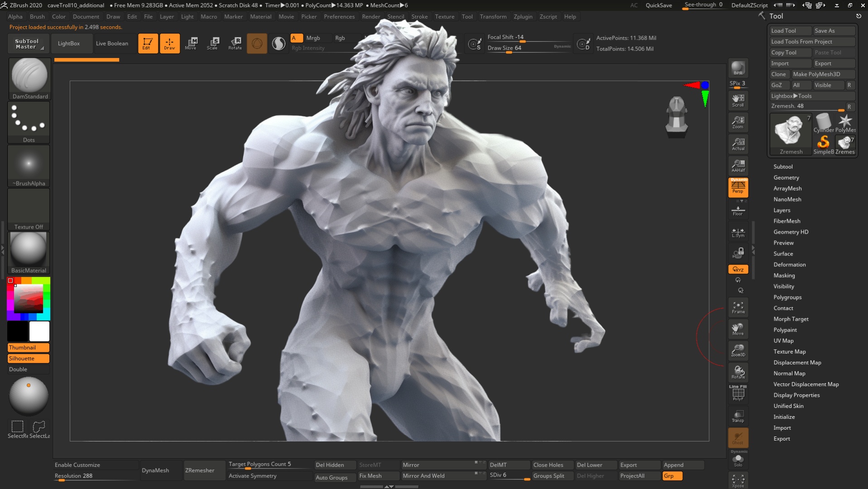Open the Render menu
The width and height of the screenshot is (868, 489).
tap(371, 17)
